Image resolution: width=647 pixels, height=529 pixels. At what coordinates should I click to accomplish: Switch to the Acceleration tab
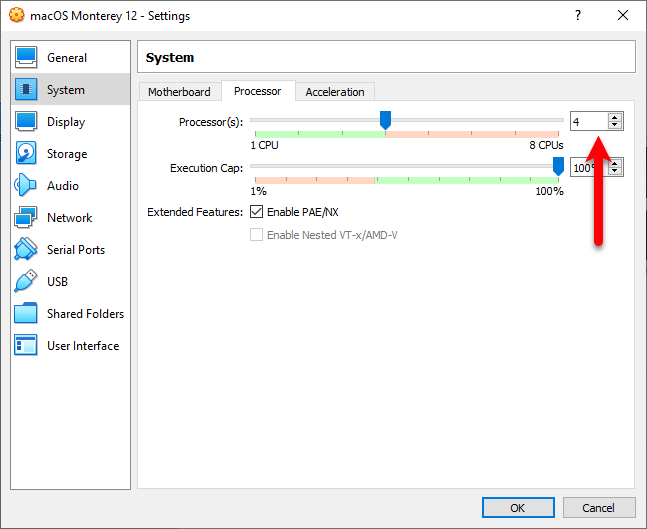coord(335,92)
